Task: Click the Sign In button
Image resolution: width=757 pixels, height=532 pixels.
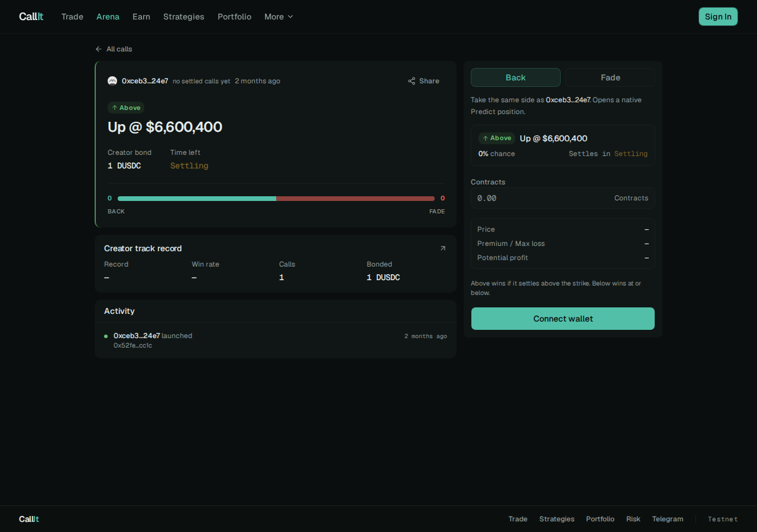Action: point(718,17)
